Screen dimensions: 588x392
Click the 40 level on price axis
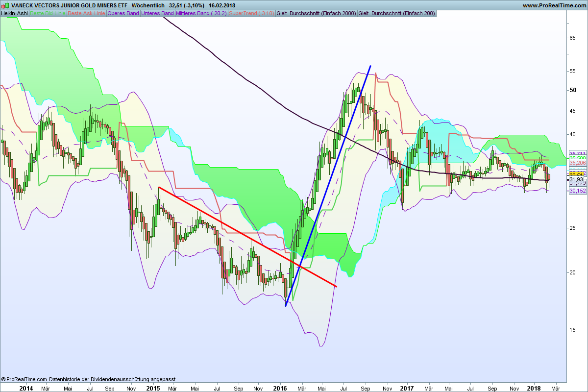coord(572,134)
